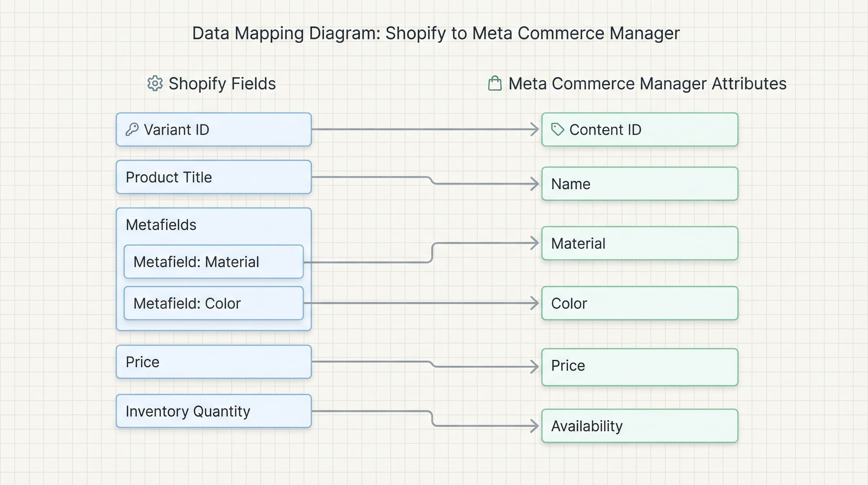Click the gear icon next to Shopify Fields
The height and width of the screenshot is (485, 868).
point(155,84)
